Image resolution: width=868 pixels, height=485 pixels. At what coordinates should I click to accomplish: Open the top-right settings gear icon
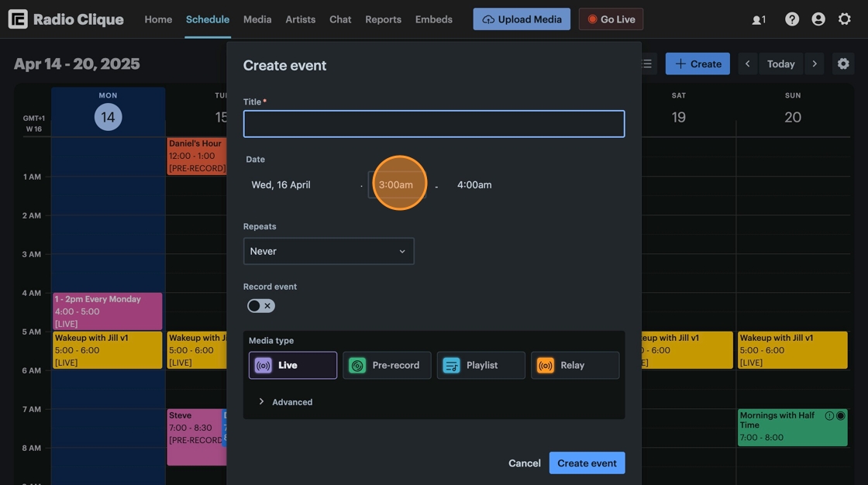pos(844,19)
